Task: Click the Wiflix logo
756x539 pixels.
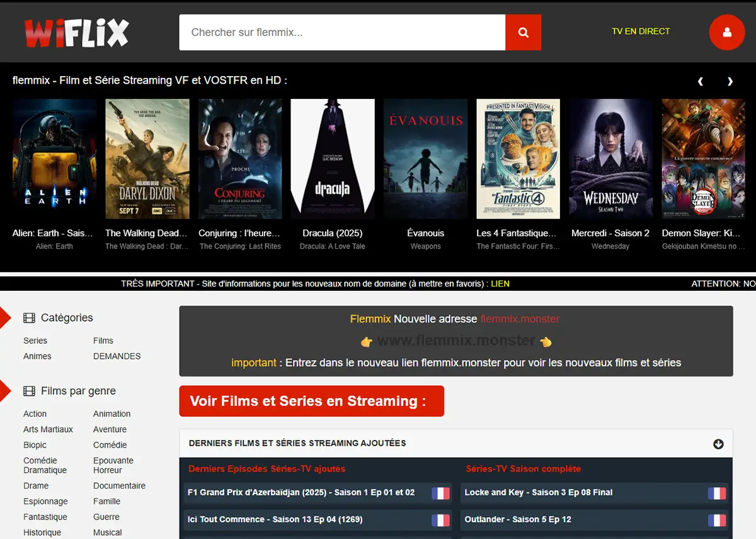Action: [x=76, y=33]
